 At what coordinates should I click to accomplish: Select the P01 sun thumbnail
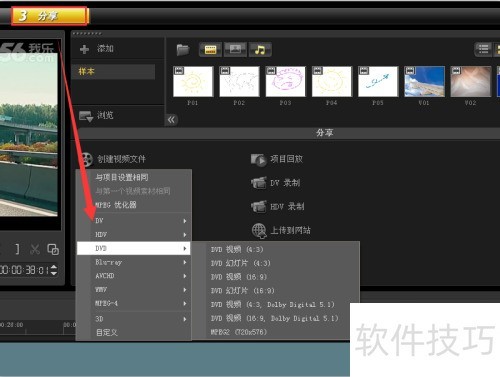point(193,82)
